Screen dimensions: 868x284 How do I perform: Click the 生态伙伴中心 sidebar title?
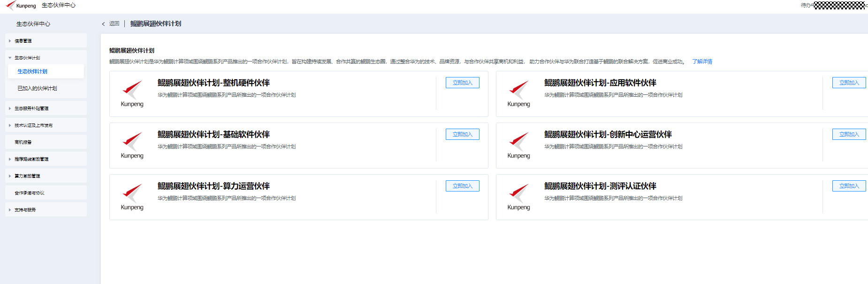pyautogui.click(x=33, y=24)
